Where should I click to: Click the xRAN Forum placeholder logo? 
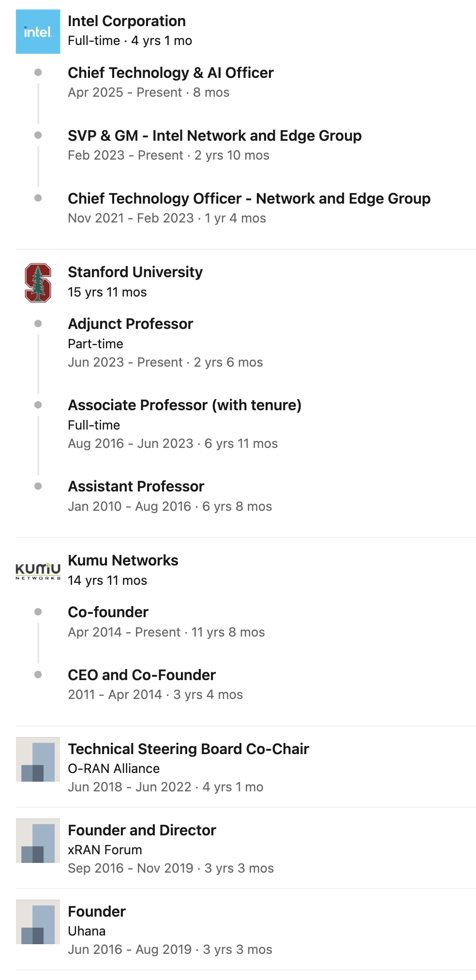click(38, 841)
